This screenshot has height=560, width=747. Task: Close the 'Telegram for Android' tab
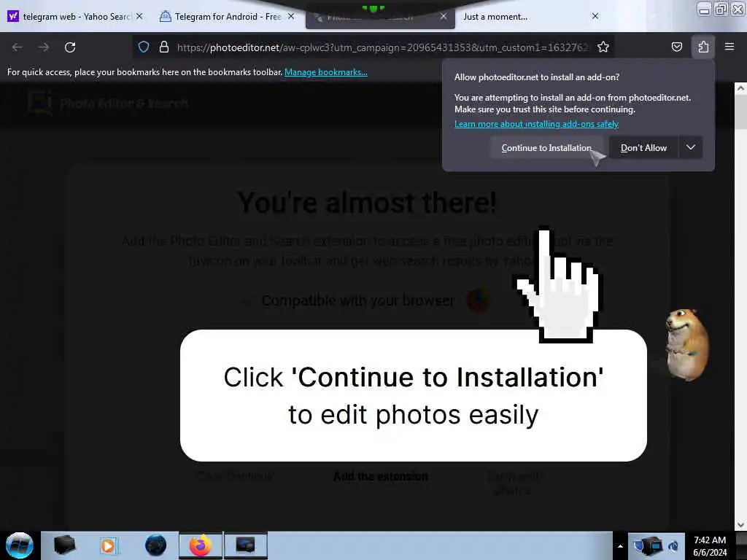tap(291, 16)
